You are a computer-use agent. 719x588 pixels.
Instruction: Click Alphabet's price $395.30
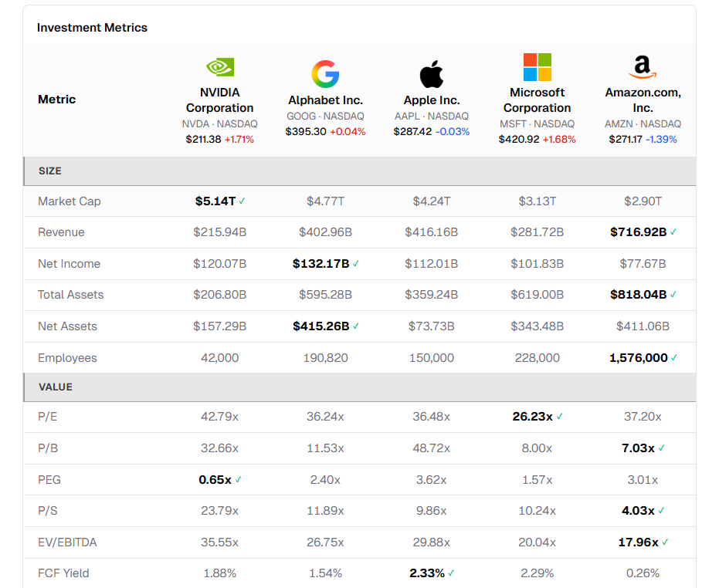pos(306,131)
